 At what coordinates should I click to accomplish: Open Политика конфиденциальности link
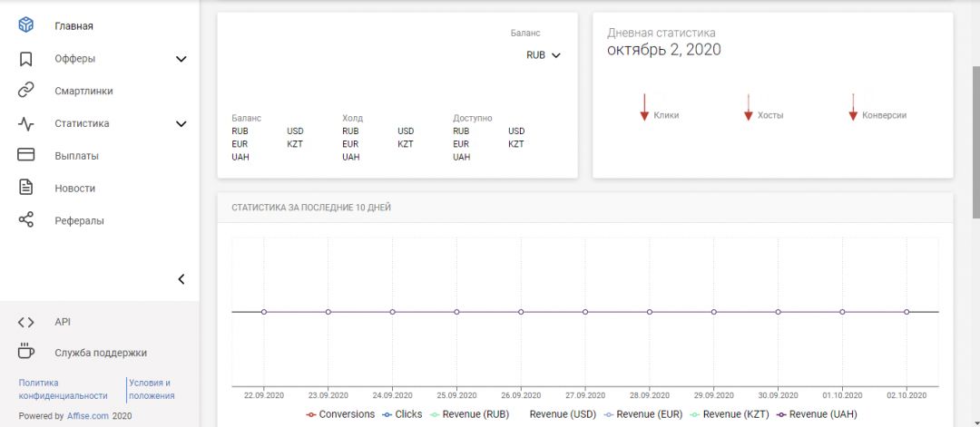[63, 389]
